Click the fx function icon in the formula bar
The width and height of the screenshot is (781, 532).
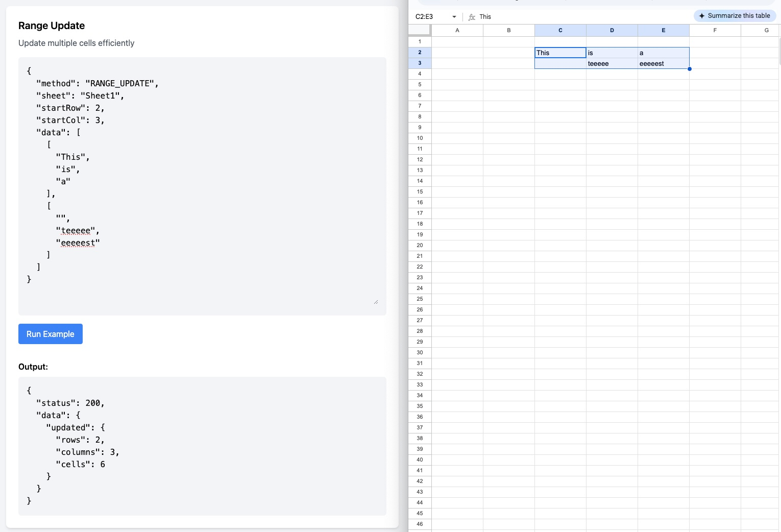tap(472, 17)
